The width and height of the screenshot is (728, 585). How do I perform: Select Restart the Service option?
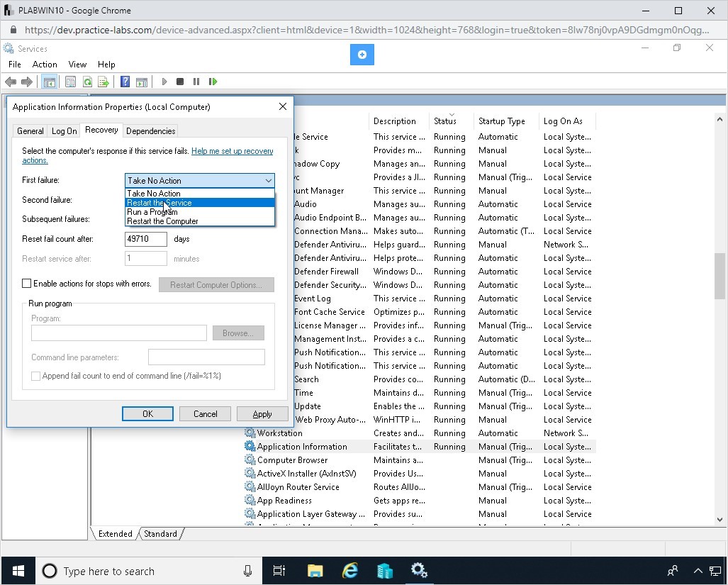tap(200, 203)
